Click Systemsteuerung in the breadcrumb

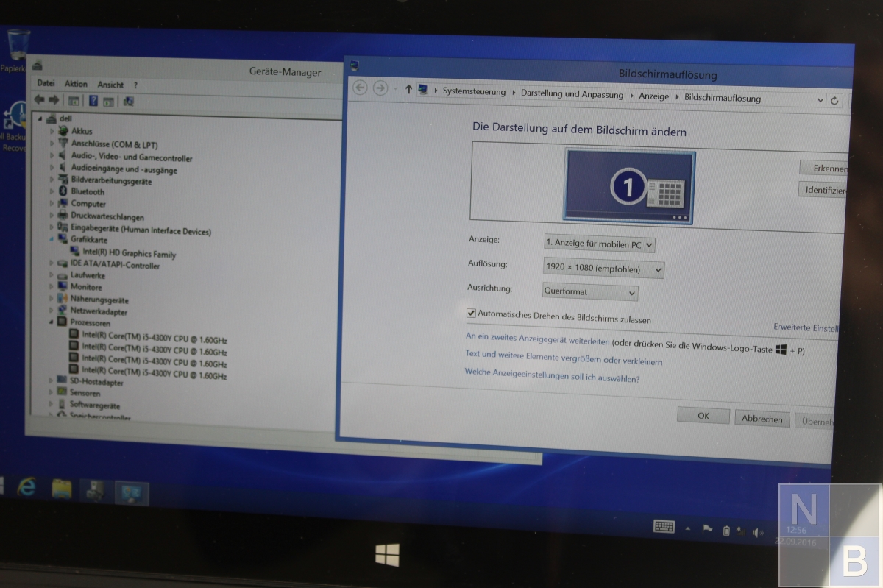[474, 92]
